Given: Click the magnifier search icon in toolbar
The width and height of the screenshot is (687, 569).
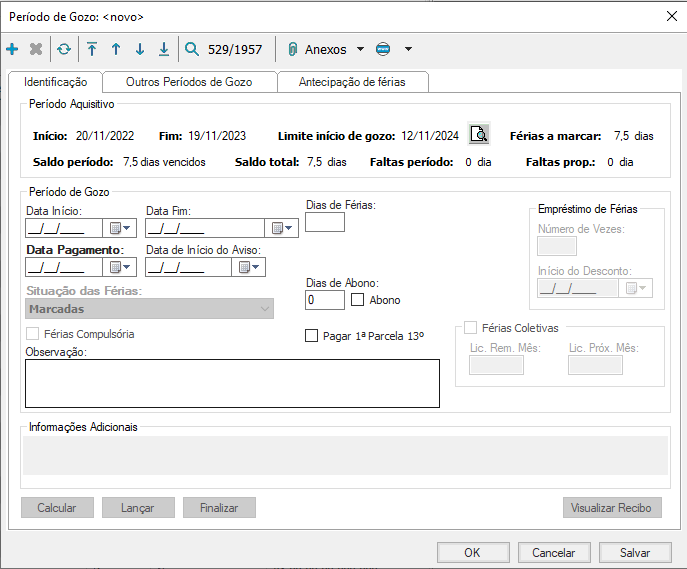Looking at the screenshot, I should coord(192,49).
